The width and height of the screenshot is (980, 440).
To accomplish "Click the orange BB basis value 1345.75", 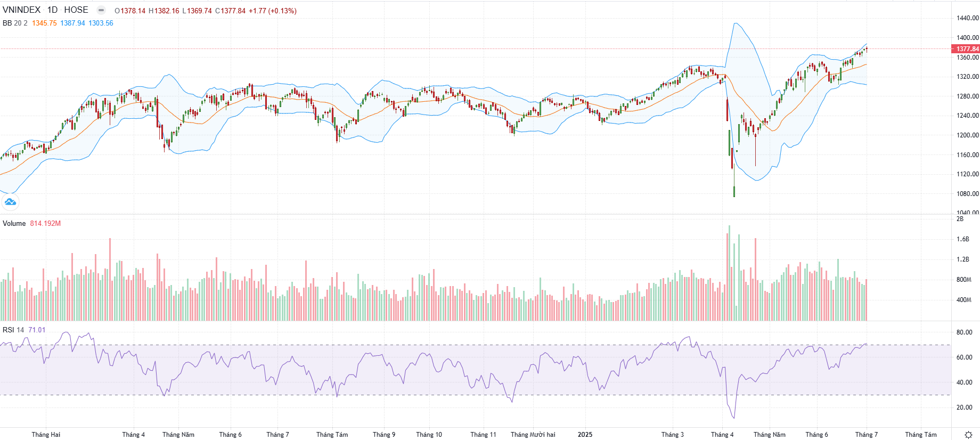I will click(44, 23).
